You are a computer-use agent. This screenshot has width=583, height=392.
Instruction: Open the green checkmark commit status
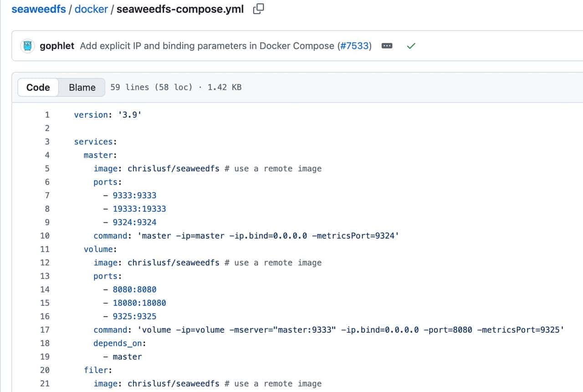[411, 46]
